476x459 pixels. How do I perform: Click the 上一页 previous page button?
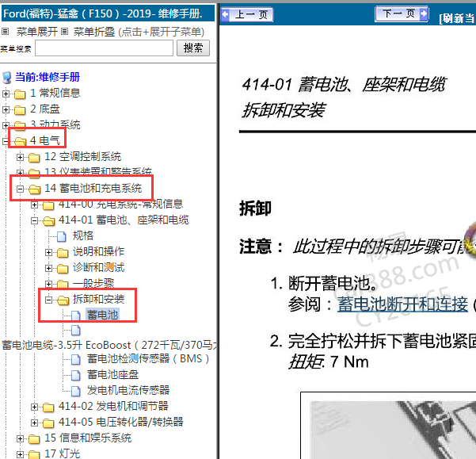(247, 14)
